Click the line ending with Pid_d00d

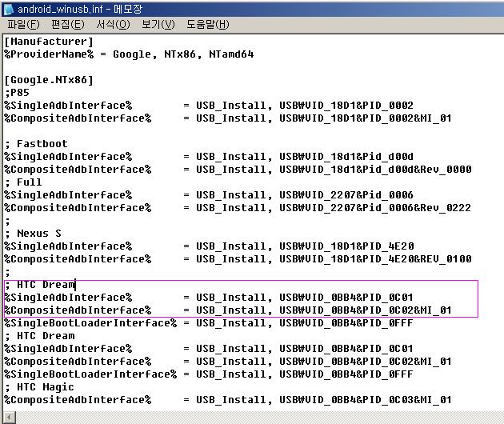(209, 157)
